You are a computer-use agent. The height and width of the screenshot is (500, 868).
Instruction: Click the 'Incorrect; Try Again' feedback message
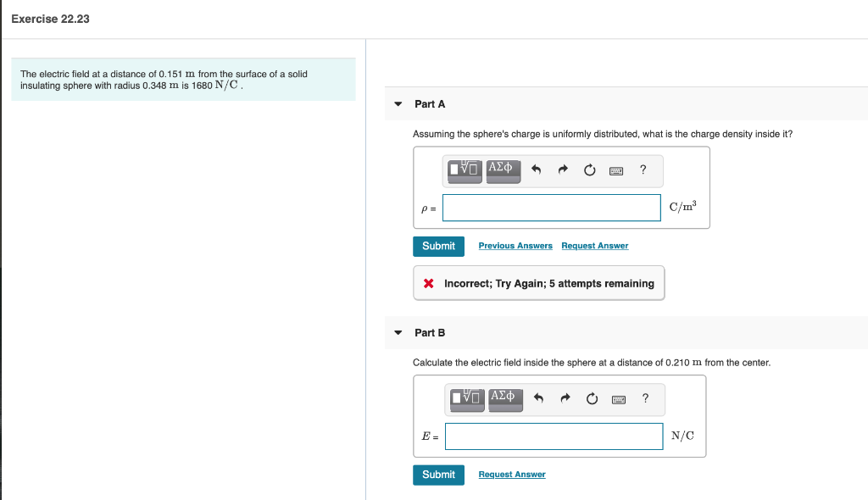pyautogui.click(x=538, y=284)
